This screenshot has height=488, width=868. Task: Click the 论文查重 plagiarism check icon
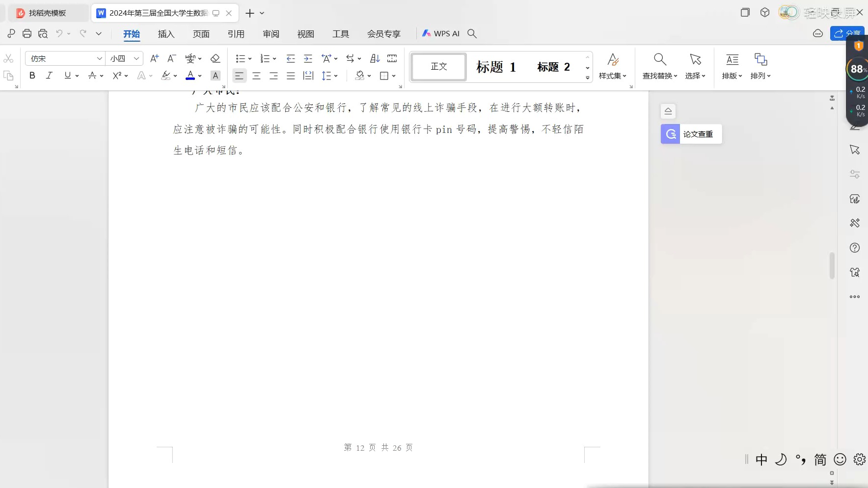pyautogui.click(x=670, y=133)
